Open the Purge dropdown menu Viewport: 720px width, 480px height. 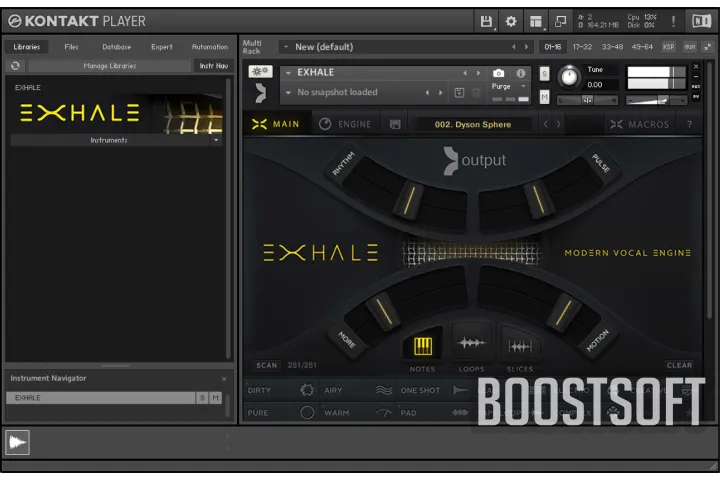click(508, 86)
